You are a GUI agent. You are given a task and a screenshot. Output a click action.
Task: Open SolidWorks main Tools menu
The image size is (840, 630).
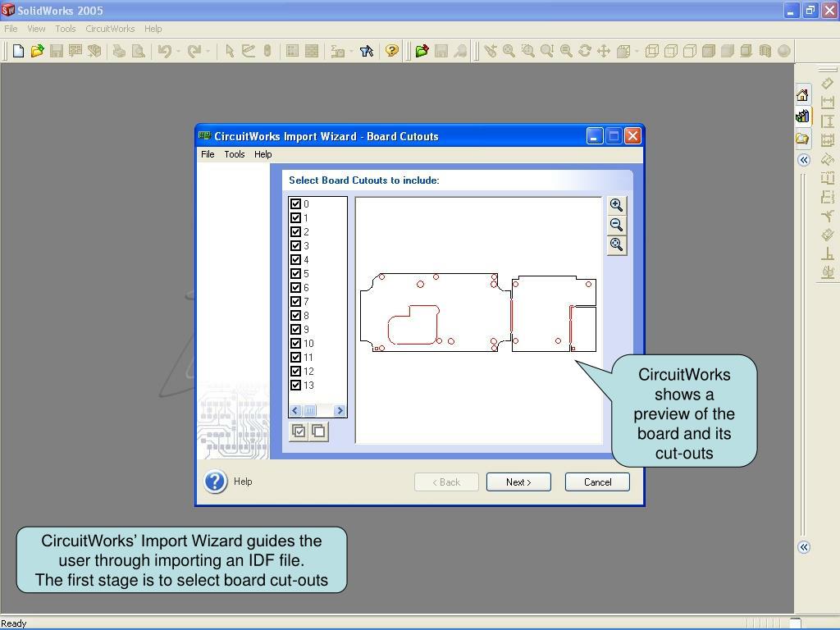(x=66, y=29)
